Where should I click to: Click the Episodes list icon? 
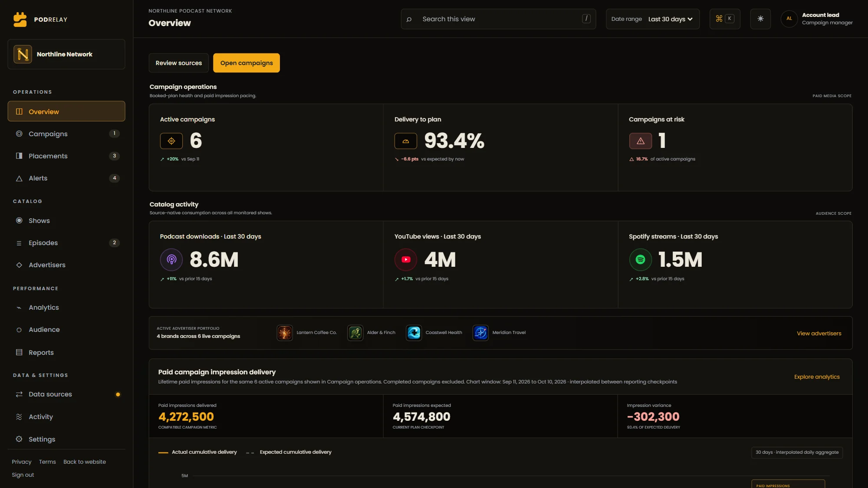[19, 243]
